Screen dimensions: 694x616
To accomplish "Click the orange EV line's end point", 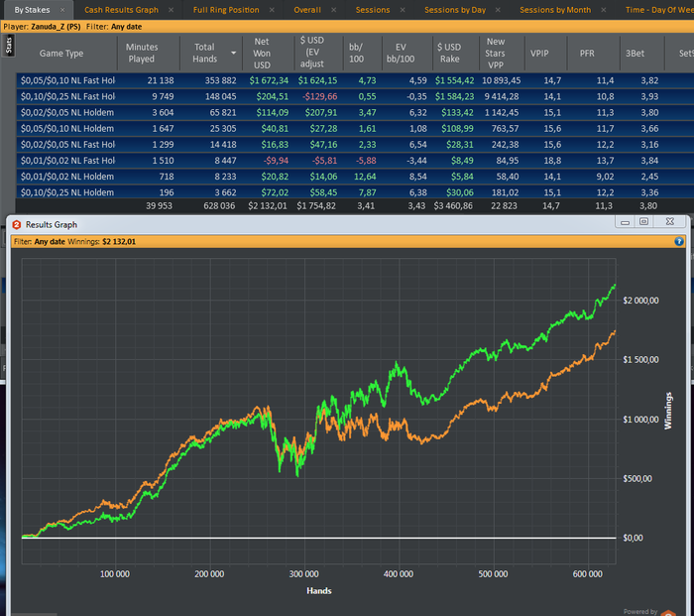I will click(615, 331).
